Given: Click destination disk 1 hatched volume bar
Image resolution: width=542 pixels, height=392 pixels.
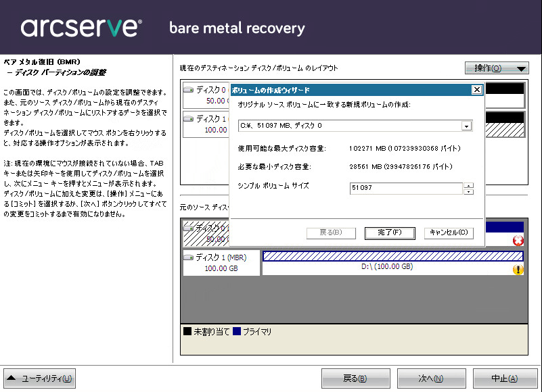Looking at the screenshot, I should tap(505, 130).
